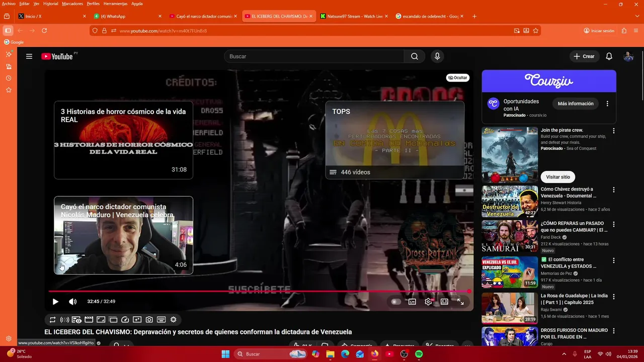Click the sparkle image filter icon
The width and height of the screenshot is (644, 362).
tap(137, 320)
